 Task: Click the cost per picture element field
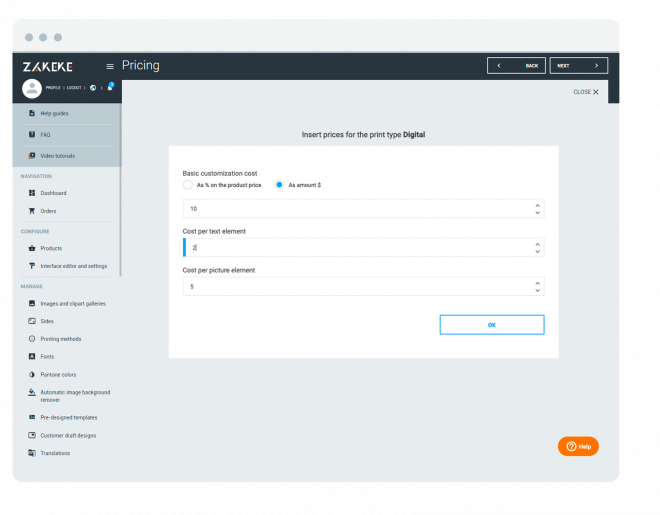[x=364, y=286]
